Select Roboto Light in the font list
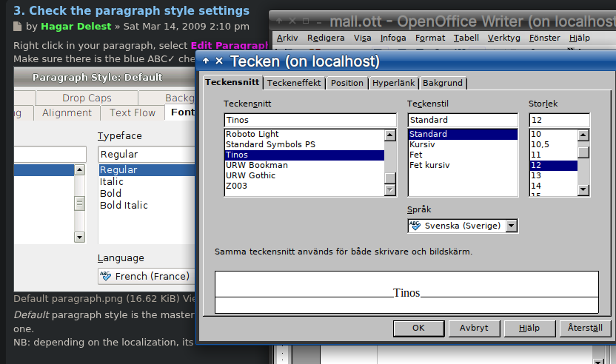This screenshot has height=364, width=616. pyautogui.click(x=304, y=134)
